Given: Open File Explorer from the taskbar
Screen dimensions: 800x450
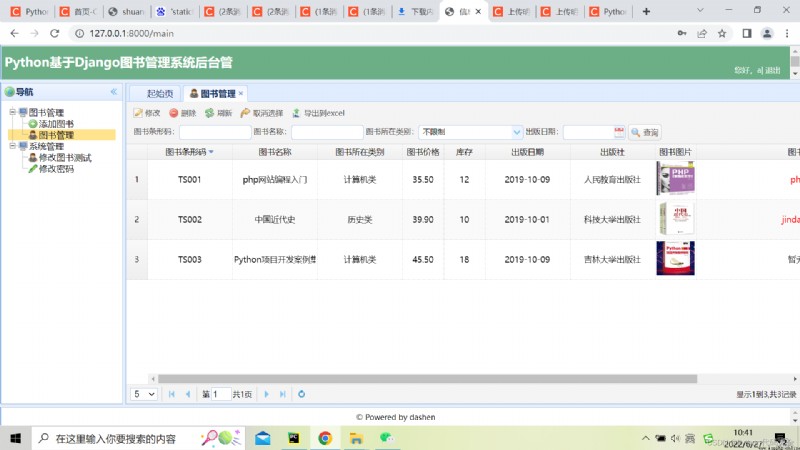Looking at the screenshot, I should click(x=356, y=438).
